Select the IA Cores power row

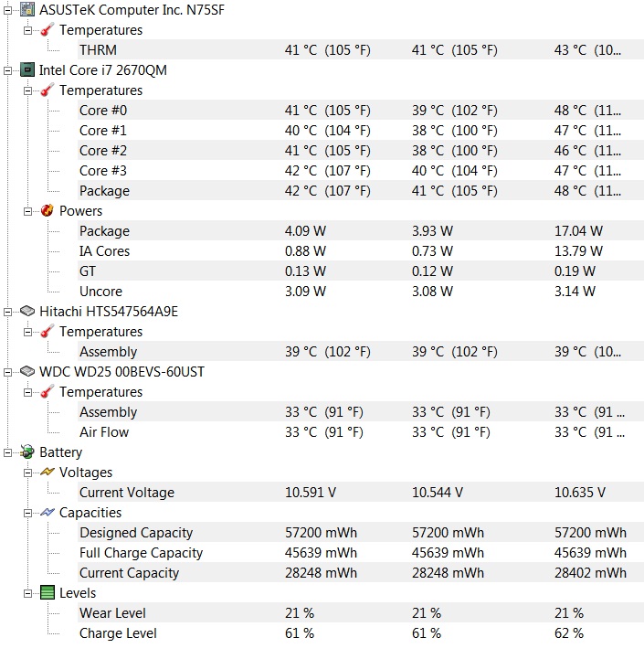(x=360, y=250)
